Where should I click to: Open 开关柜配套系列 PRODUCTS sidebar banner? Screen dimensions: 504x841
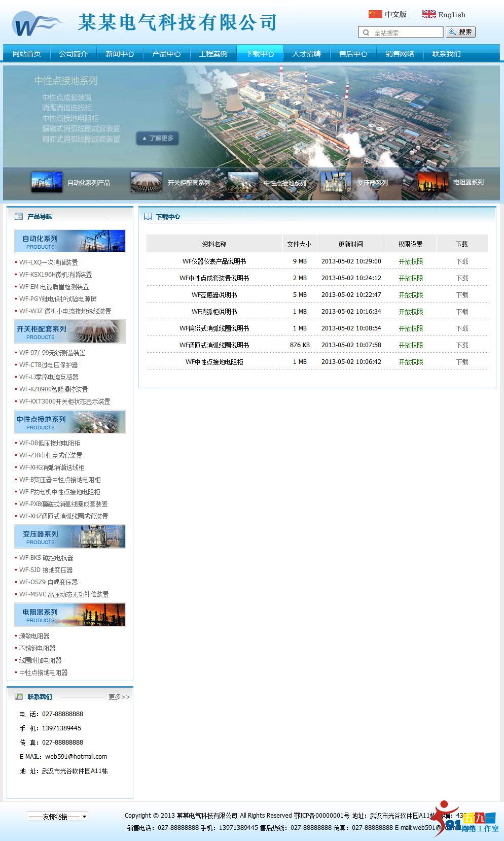(x=70, y=331)
